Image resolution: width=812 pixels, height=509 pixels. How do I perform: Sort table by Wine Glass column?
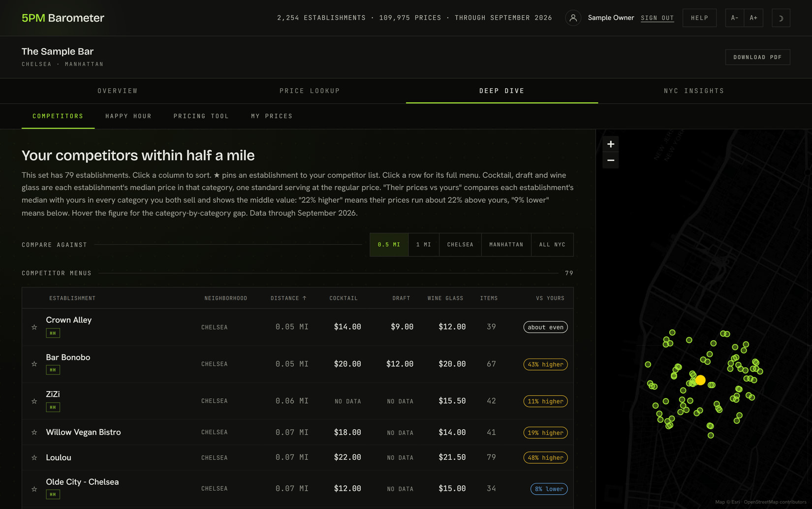445,298
